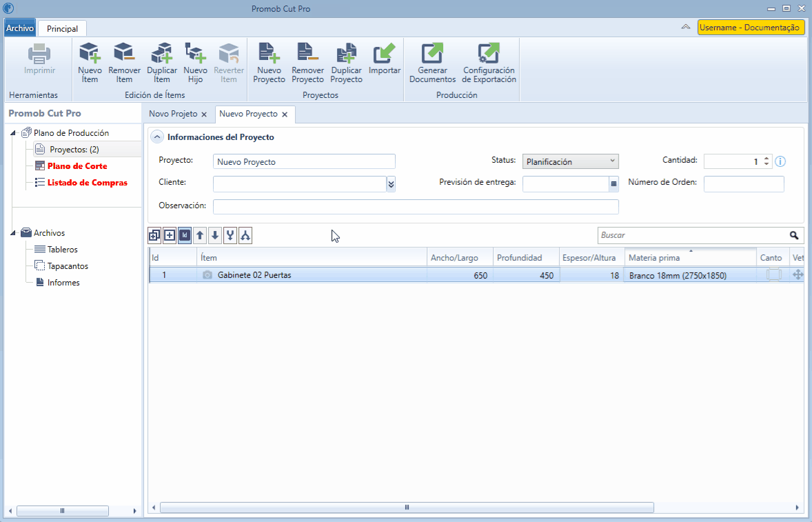Screen dimensions: 812x522
Task: Open the Importar tool
Action: click(x=384, y=59)
